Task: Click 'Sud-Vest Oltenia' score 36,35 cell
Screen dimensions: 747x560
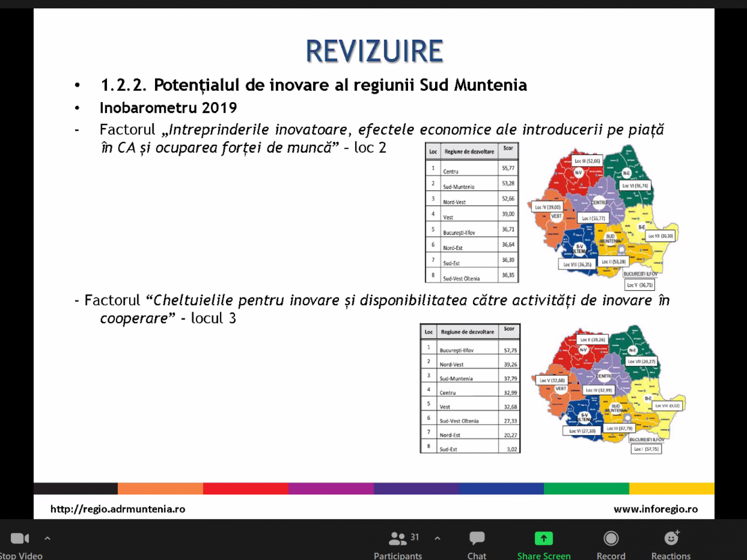Action: click(x=508, y=275)
